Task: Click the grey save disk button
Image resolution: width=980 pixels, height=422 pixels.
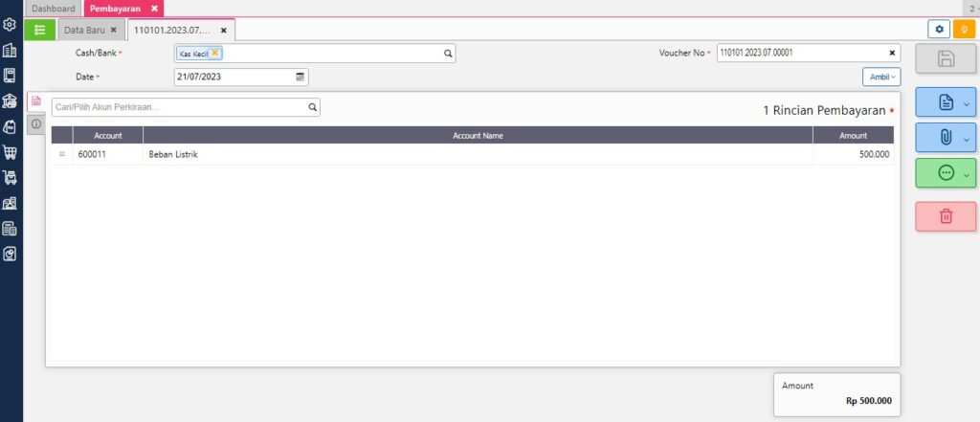Action: pyautogui.click(x=946, y=59)
